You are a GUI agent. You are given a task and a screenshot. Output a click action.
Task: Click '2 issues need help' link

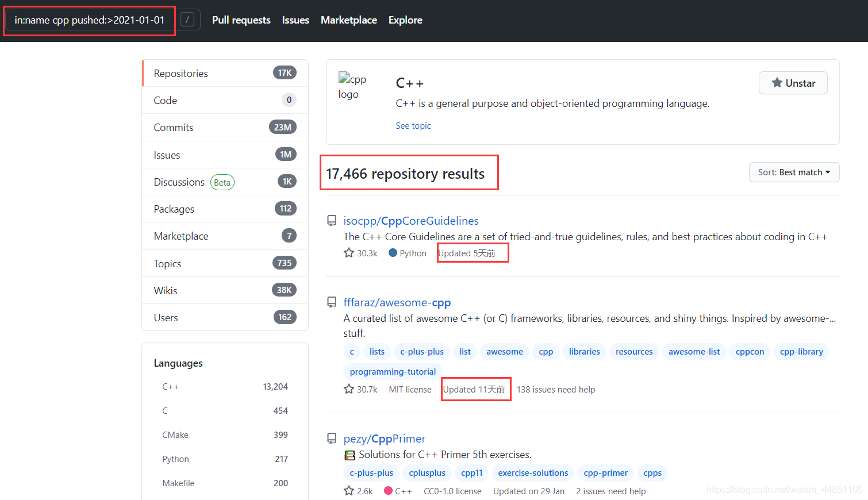point(611,491)
